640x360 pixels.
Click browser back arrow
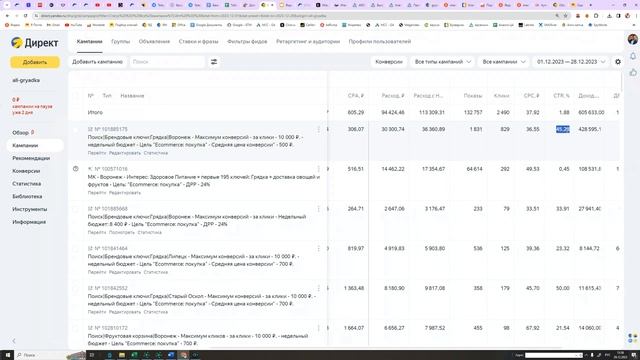[7, 16]
